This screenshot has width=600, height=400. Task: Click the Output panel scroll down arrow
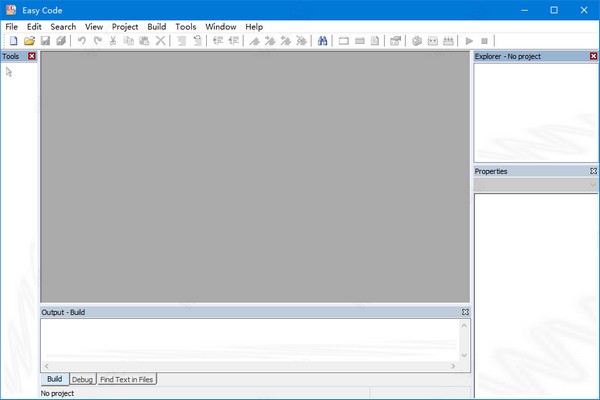(464, 355)
